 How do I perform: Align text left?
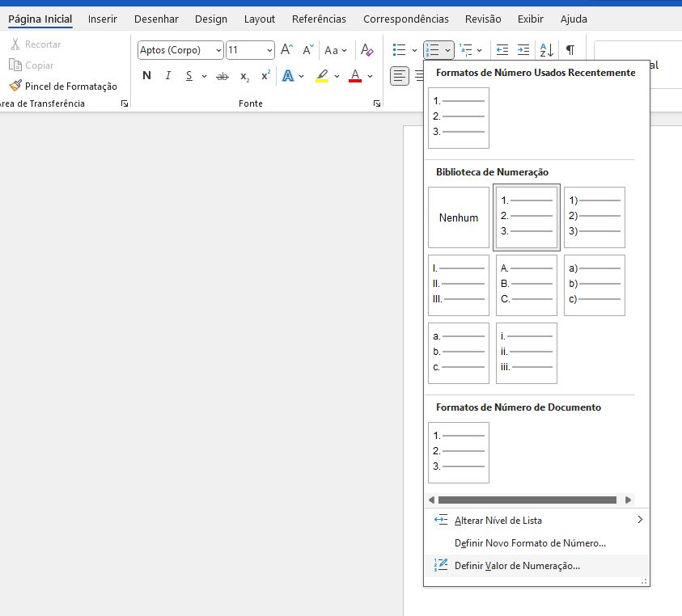(x=400, y=76)
